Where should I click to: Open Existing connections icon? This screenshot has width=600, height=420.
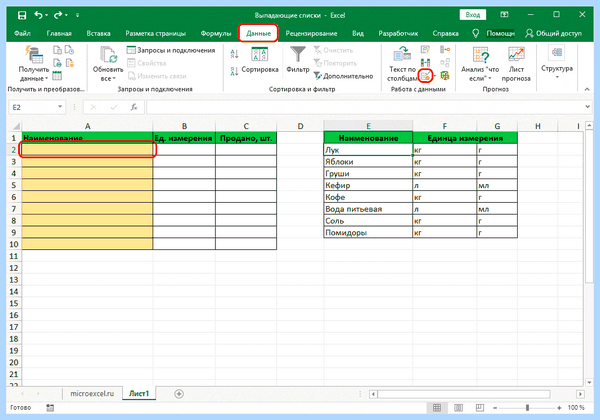tap(69, 63)
